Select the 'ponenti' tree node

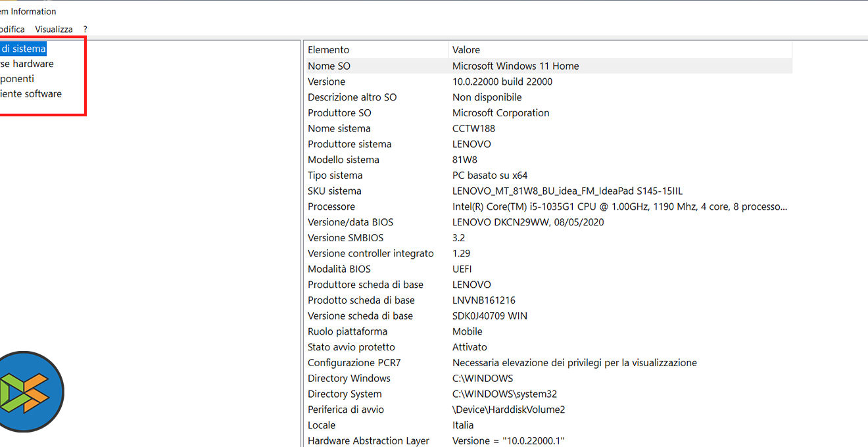17,79
